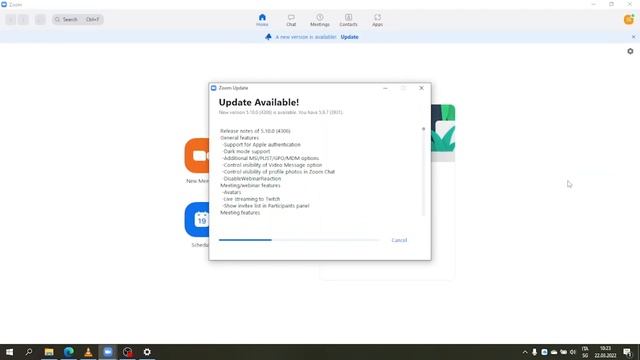The width and height of the screenshot is (640, 360).
Task: Close the Zoom Update dialog
Action: coord(421,88)
